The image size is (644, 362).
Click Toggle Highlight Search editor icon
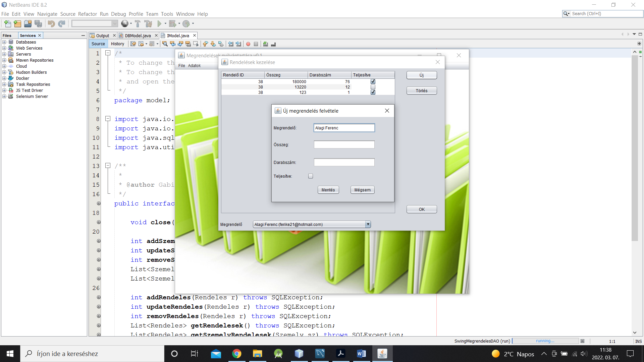(188, 44)
